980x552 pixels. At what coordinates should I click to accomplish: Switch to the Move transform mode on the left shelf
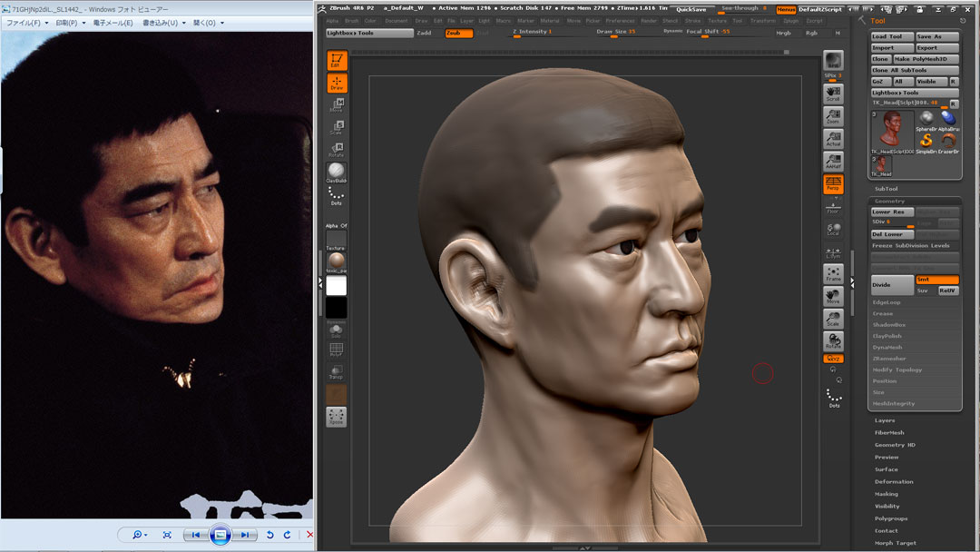click(337, 105)
